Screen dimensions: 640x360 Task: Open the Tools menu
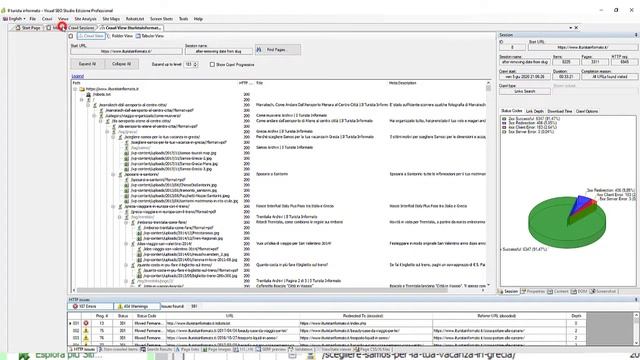click(184, 19)
